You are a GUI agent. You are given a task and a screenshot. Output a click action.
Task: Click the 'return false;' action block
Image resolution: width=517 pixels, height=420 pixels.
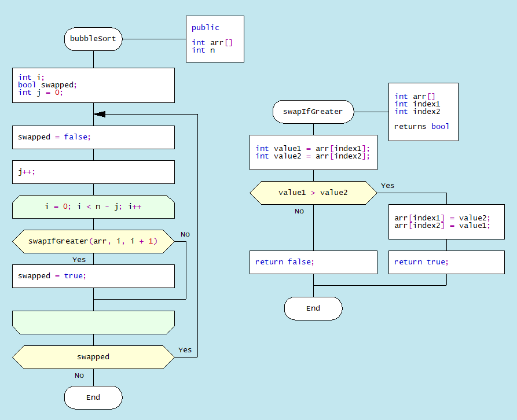(313, 262)
